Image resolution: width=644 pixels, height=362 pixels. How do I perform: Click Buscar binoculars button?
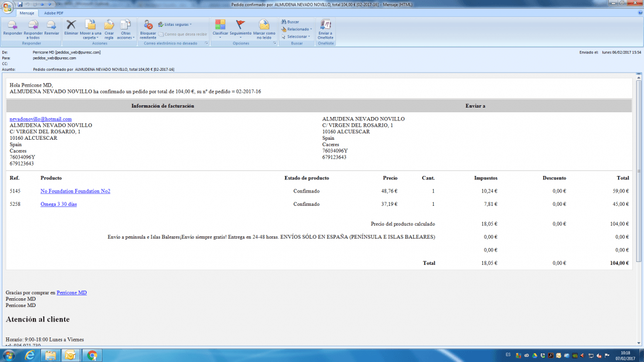(290, 22)
